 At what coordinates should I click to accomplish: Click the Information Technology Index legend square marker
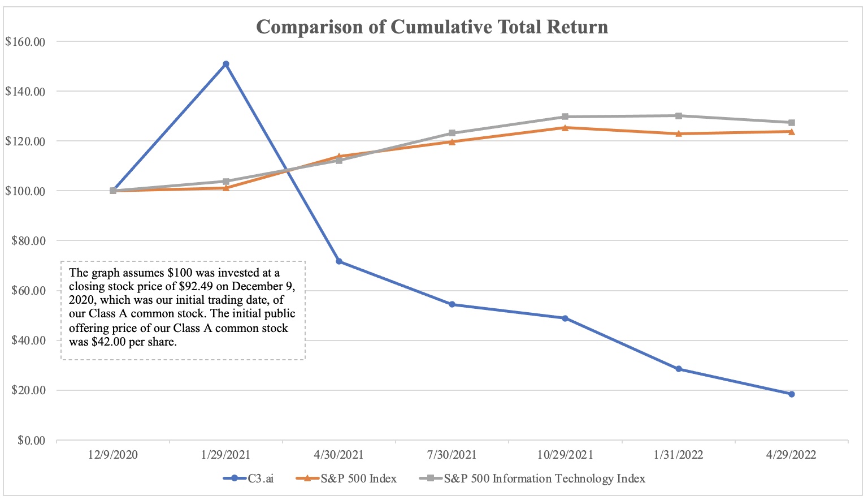pyautogui.click(x=431, y=479)
